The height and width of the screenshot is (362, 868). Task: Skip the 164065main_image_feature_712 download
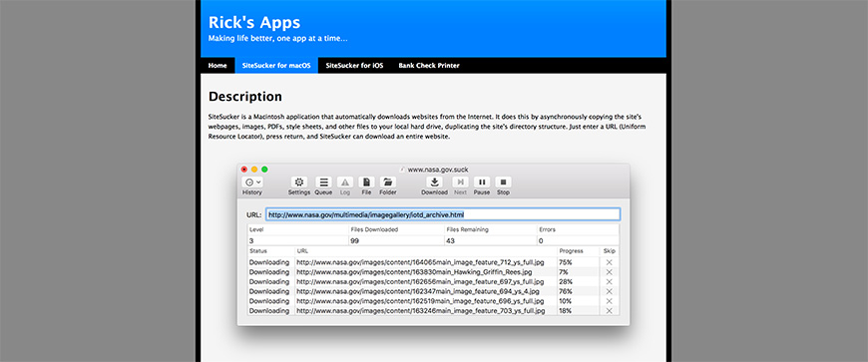click(x=609, y=262)
